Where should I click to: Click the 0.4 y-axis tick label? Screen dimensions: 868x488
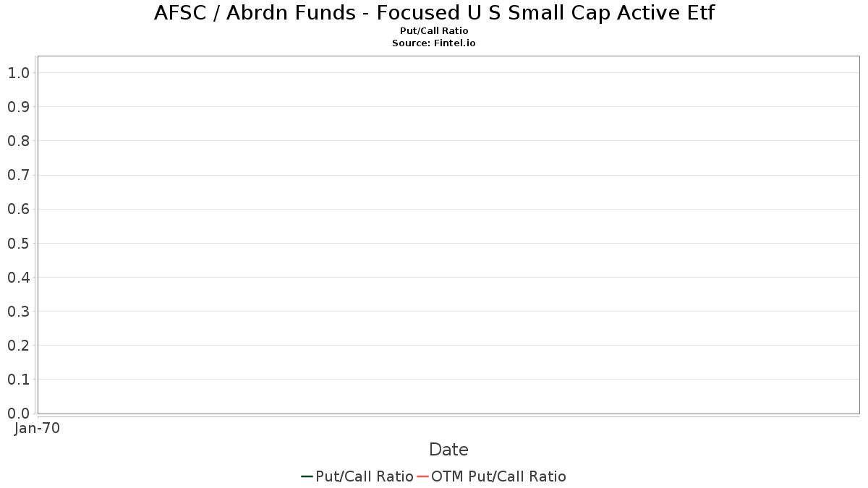[18, 278]
